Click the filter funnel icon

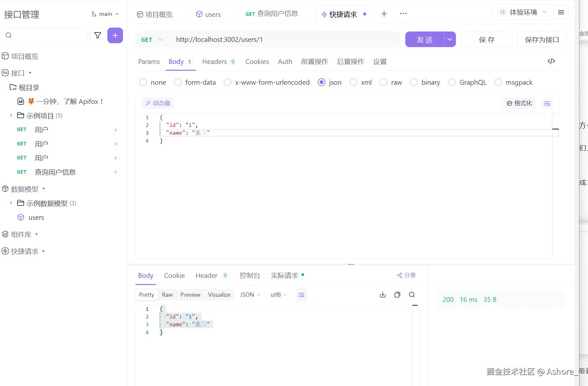coord(98,35)
